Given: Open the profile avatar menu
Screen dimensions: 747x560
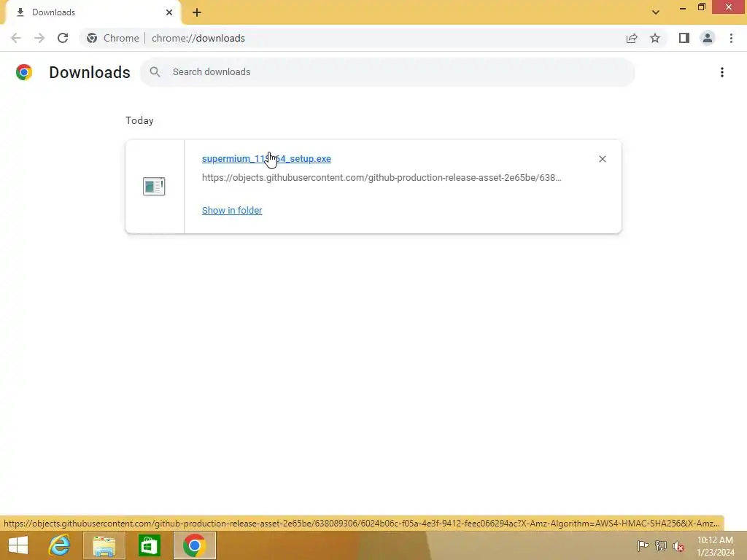Looking at the screenshot, I should [708, 38].
